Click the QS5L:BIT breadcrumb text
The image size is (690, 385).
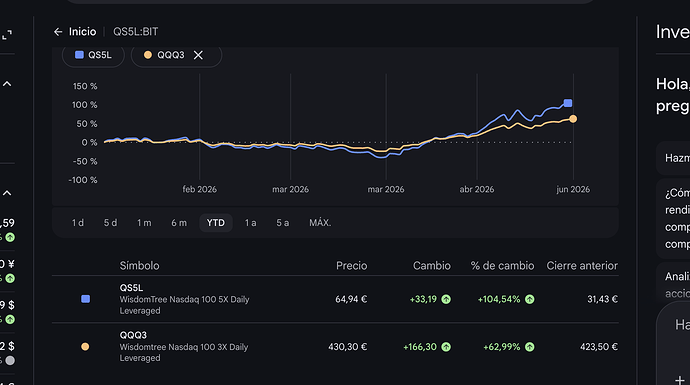pyautogui.click(x=136, y=32)
